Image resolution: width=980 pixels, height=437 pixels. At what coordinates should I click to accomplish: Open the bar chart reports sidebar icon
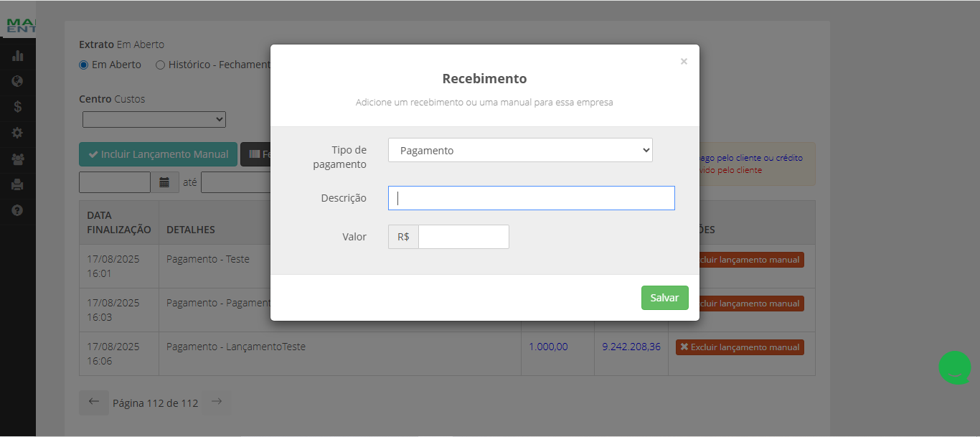coord(18,56)
